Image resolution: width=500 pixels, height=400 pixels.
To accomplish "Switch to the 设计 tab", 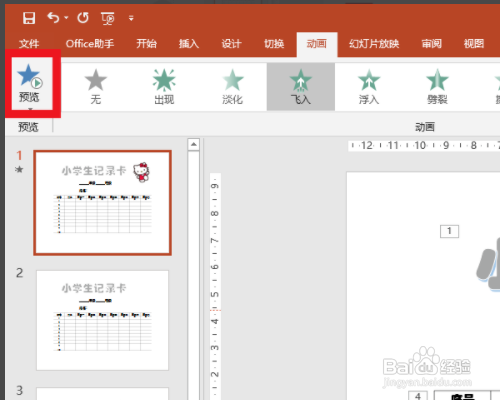I will [x=232, y=44].
